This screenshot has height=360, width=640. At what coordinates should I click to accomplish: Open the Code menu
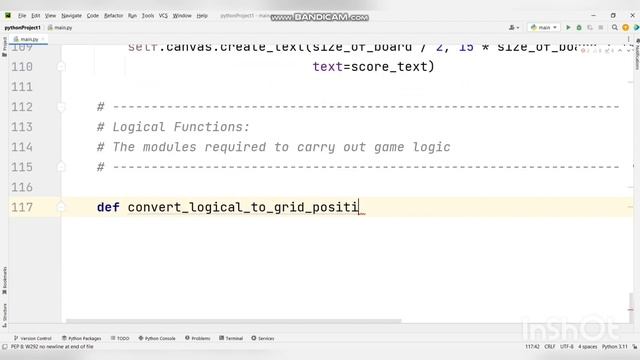[93, 16]
